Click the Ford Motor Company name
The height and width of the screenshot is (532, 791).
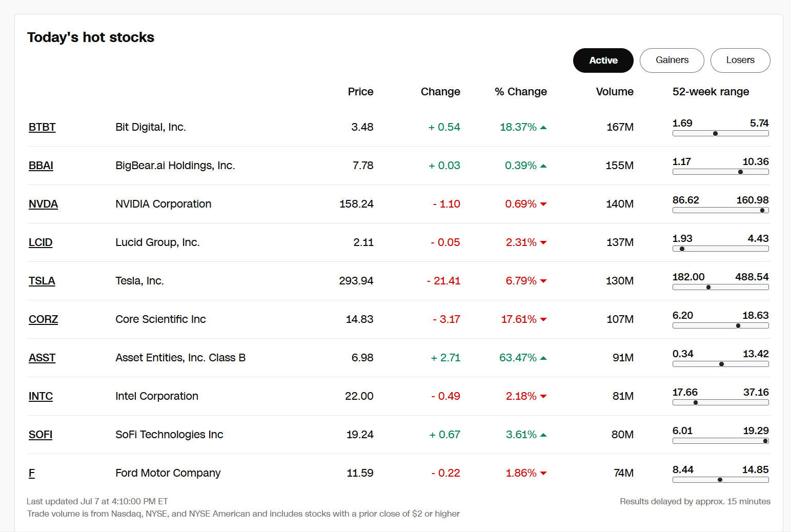click(168, 473)
